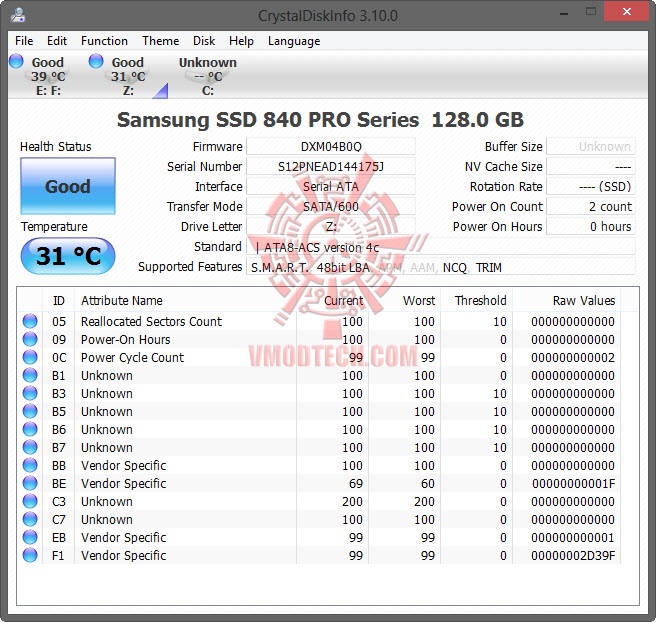The image size is (656, 622).
Task: Click the Power On Count field 2 count
Action: tap(591, 207)
